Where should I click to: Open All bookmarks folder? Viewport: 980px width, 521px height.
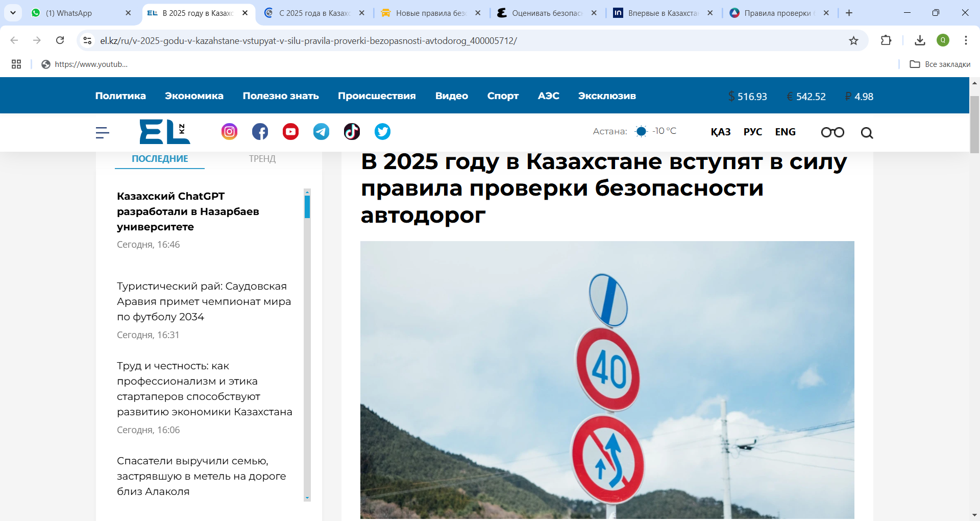click(x=940, y=64)
